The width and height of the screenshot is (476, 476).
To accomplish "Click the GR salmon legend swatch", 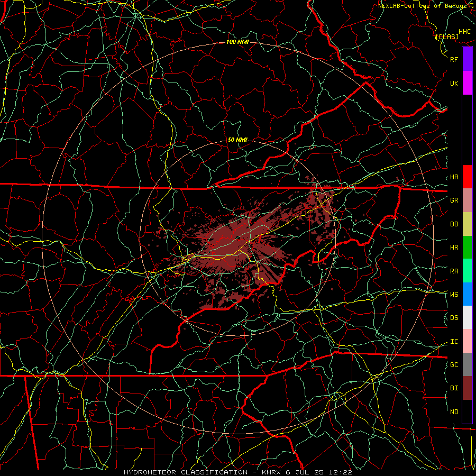I will (x=467, y=200).
